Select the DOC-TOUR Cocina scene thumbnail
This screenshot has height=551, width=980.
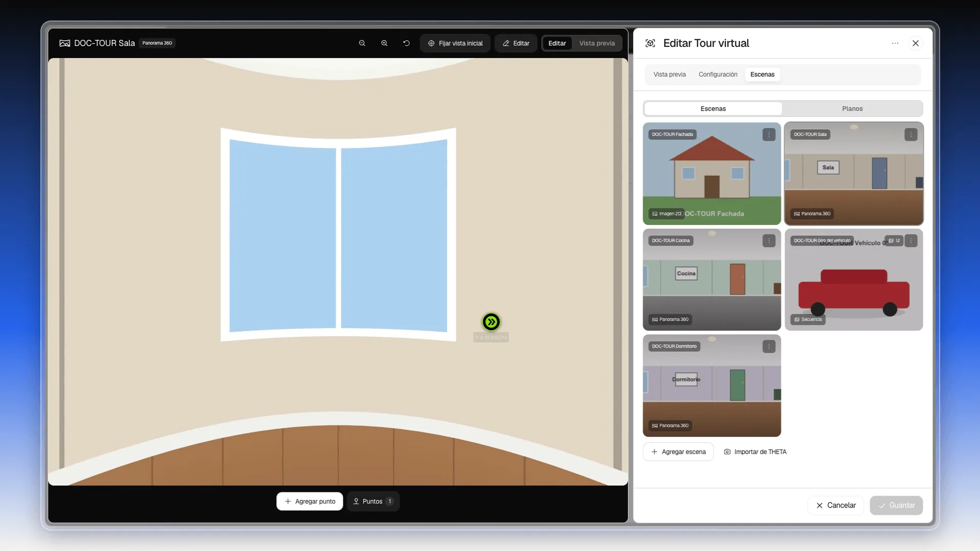[712, 280]
